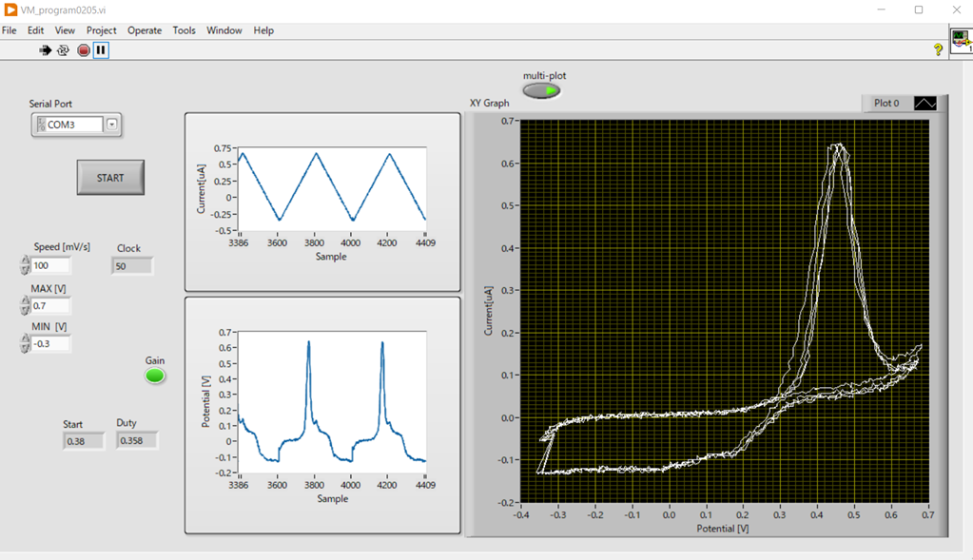This screenshot has height=560, width=973.
Task: Click the Plot 0 legend label
Action: tap(886, 103)
